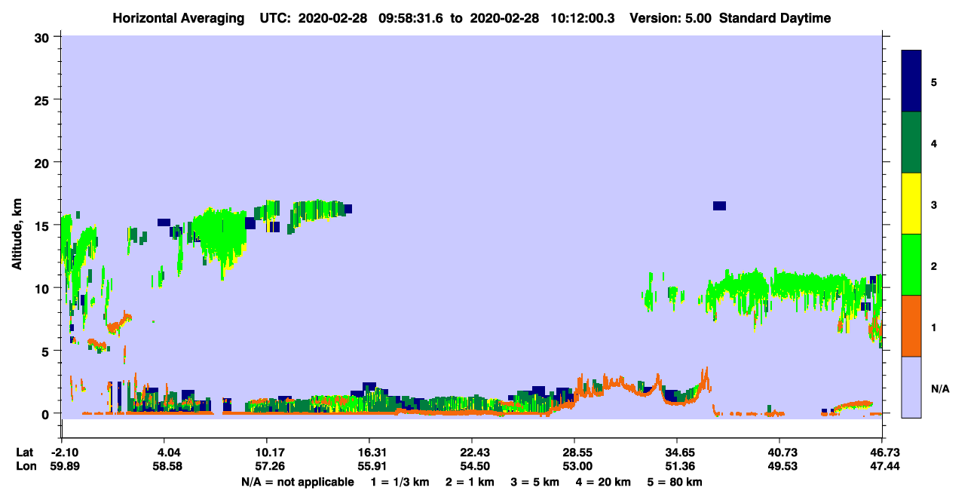This screenshot has width=980, height=503.
Task: Click the 'Altitude, km' axis label
Action: coord(16,235)
